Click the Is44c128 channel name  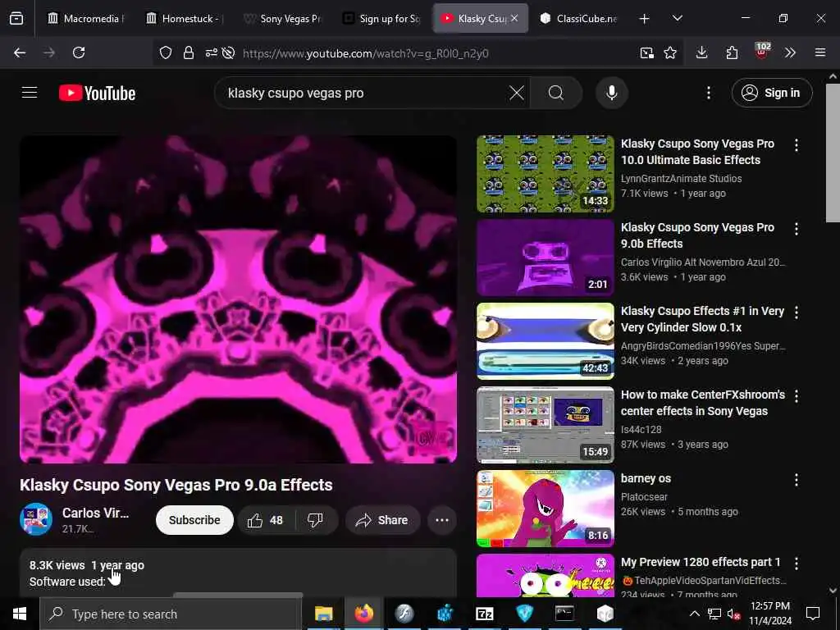(x=641, y=430)
